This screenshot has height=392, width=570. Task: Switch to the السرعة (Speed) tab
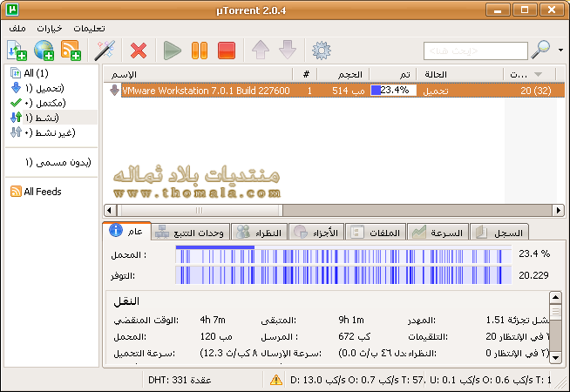point(438,232)
